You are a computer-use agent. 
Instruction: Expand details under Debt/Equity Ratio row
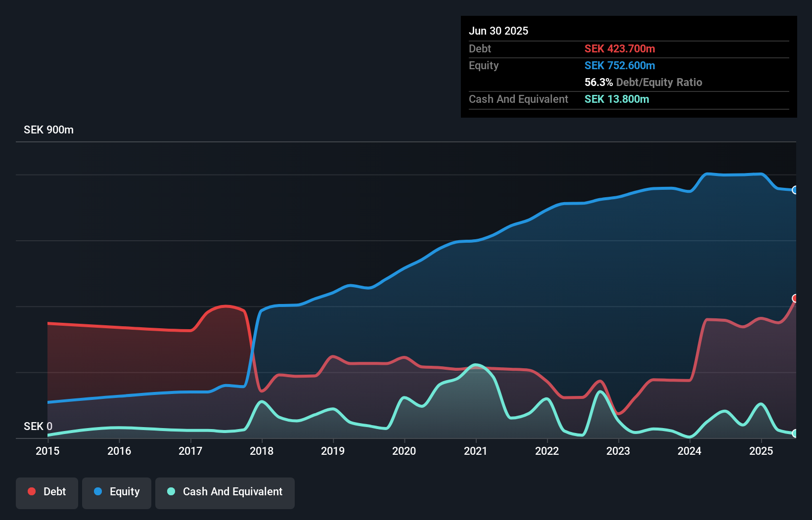(x=643, y=82)
